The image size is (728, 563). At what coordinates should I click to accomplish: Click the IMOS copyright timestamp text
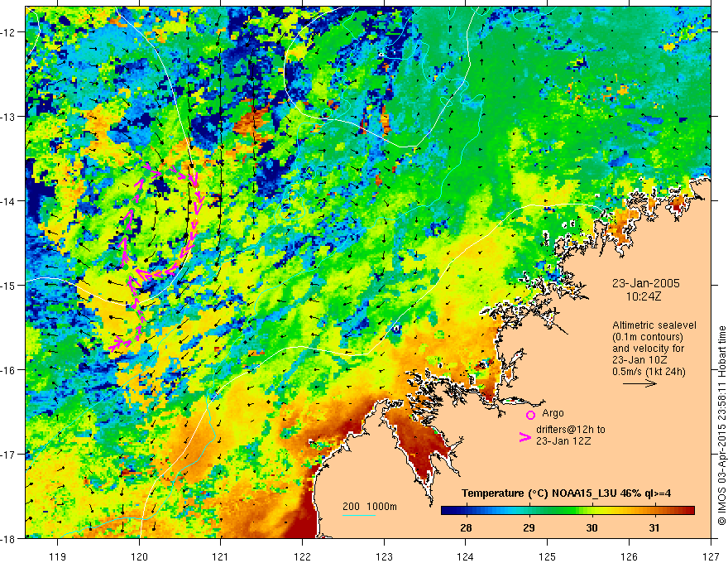(721, 426)
